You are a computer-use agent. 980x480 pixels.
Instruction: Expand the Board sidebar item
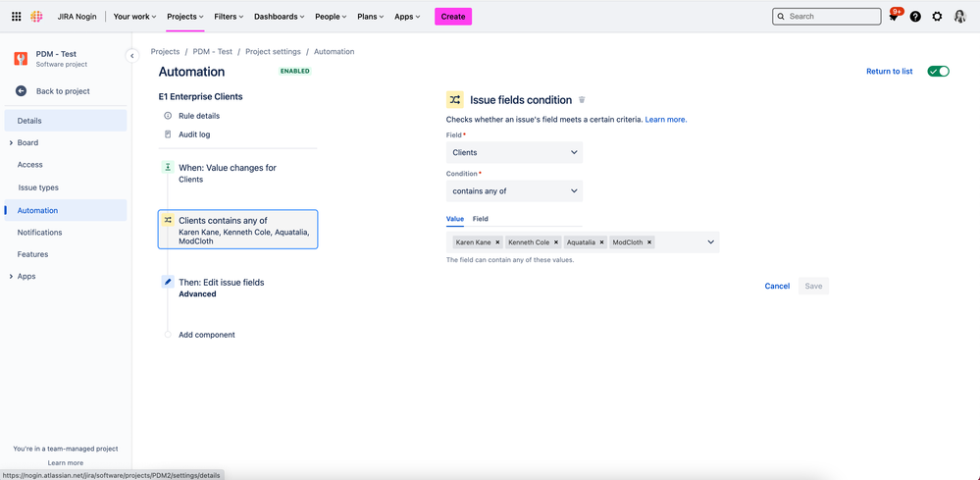pyautogui.click(x=11, y=143)
